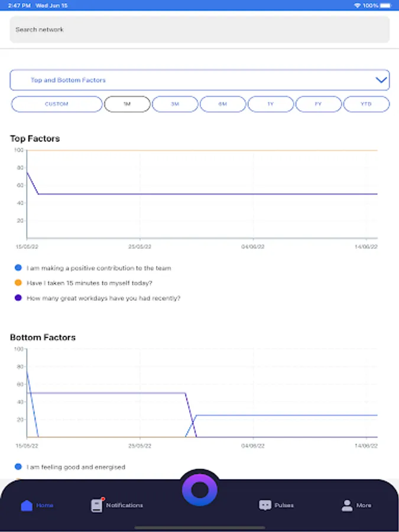Open the Top and Bottom Factors dropdown
The image size is (399, 532).
[x=200, y=80]
